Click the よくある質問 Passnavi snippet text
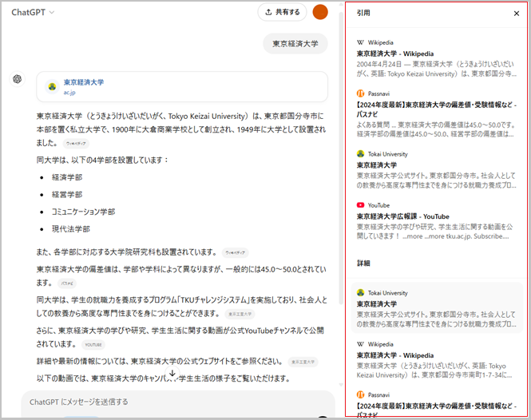This screenshot has width=531, height=420. pyautogui.click(x=436, y=129)
